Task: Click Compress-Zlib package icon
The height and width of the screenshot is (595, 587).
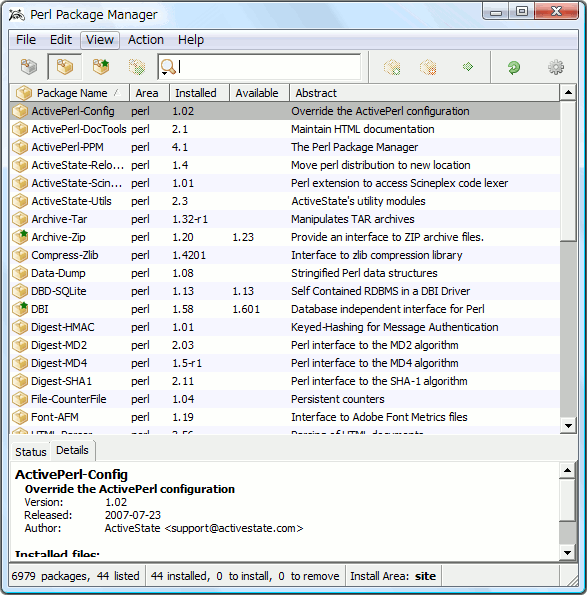Action: pos(20,255)
